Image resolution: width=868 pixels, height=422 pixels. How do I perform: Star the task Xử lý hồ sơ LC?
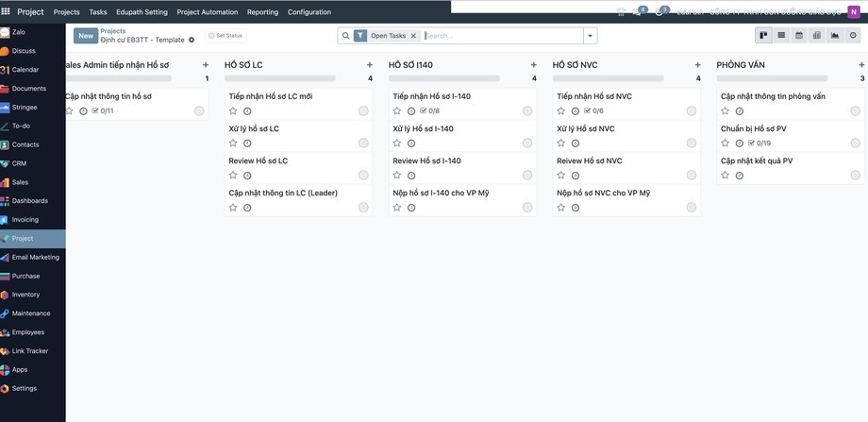pos(233,143)
